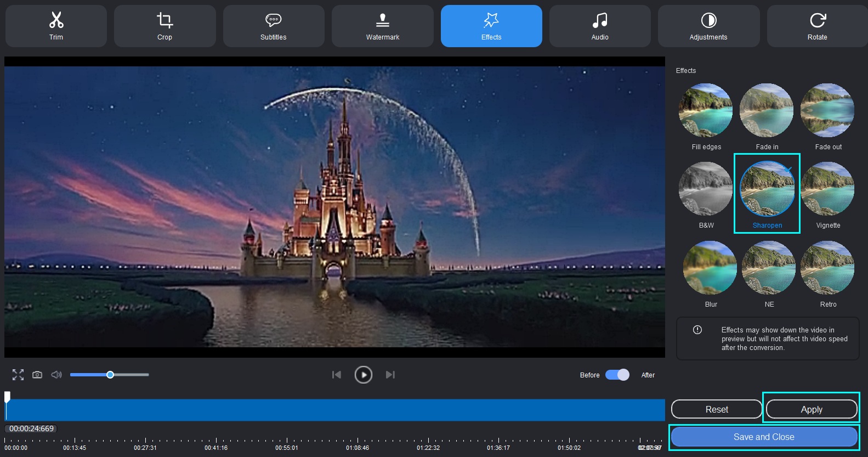This screenshot has width=868, height=457.
Task: Jump to next frame
Action: tap(390, 375)
